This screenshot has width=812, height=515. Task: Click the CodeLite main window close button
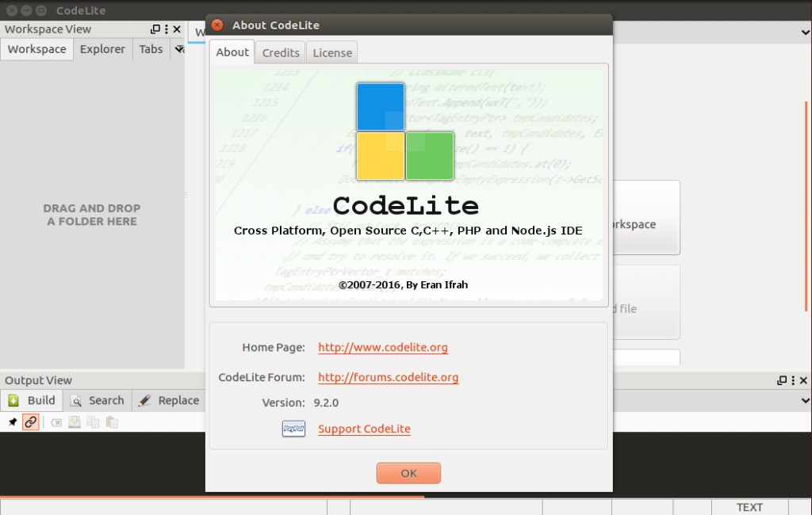(11, 10)
